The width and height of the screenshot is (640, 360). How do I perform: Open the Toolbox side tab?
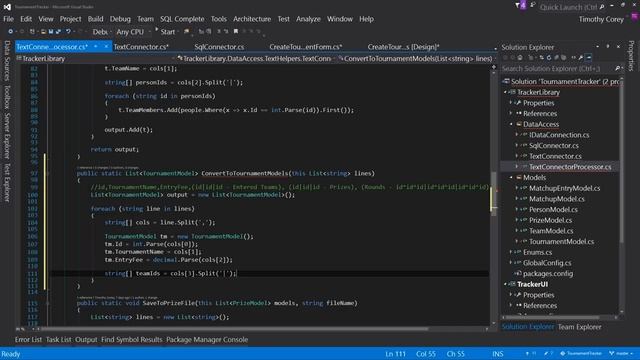click(7, 97)
